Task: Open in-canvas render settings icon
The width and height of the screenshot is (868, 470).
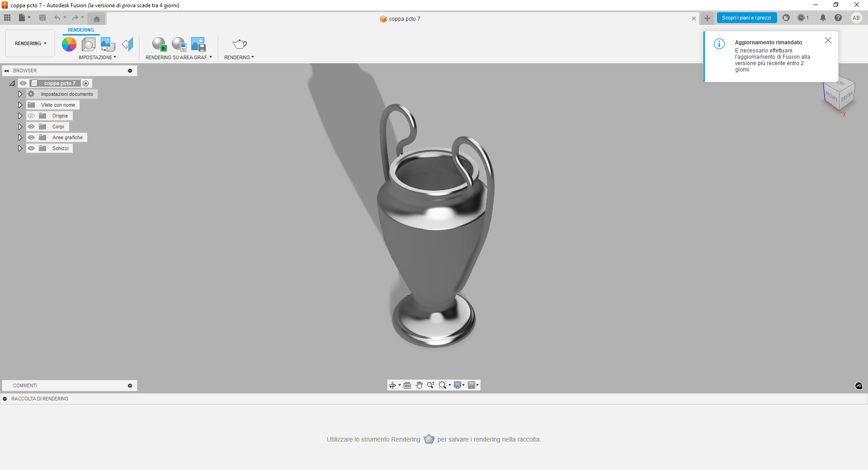Action: tap(179, 44)
